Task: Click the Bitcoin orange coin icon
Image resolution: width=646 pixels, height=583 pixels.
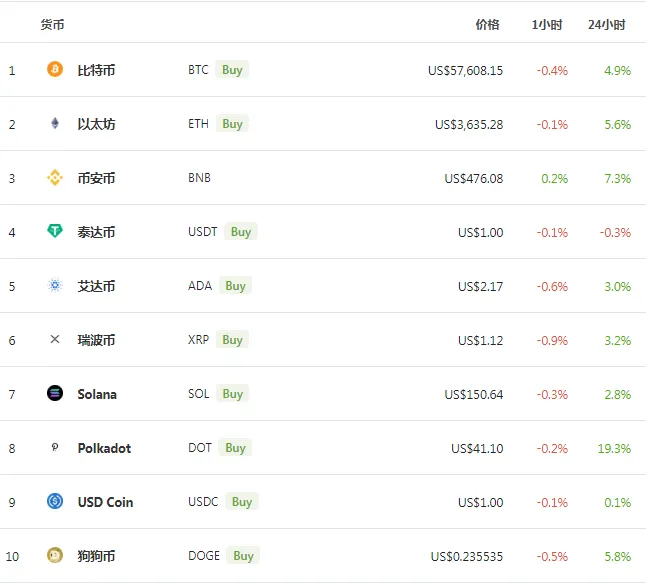Action: 55,69
